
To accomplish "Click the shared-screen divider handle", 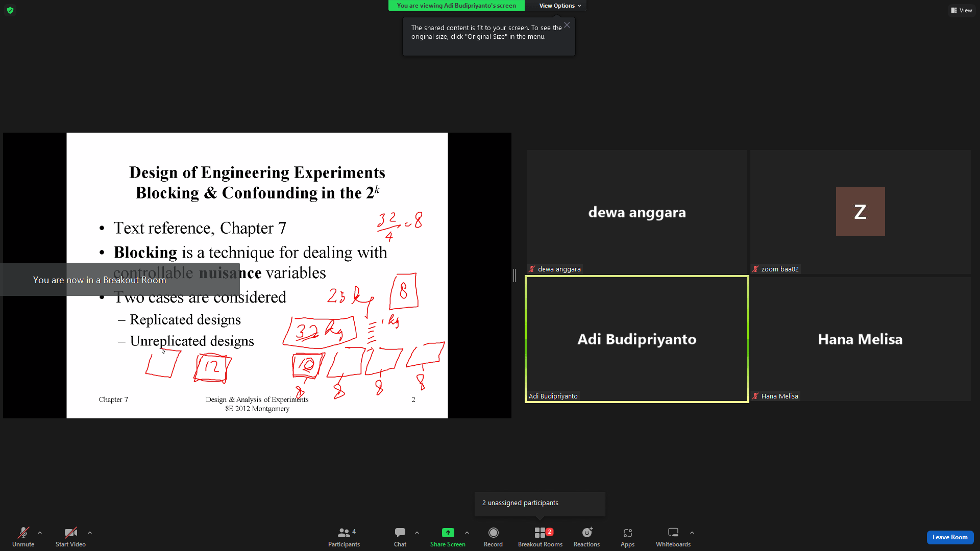I will click(x=514, y=275).
